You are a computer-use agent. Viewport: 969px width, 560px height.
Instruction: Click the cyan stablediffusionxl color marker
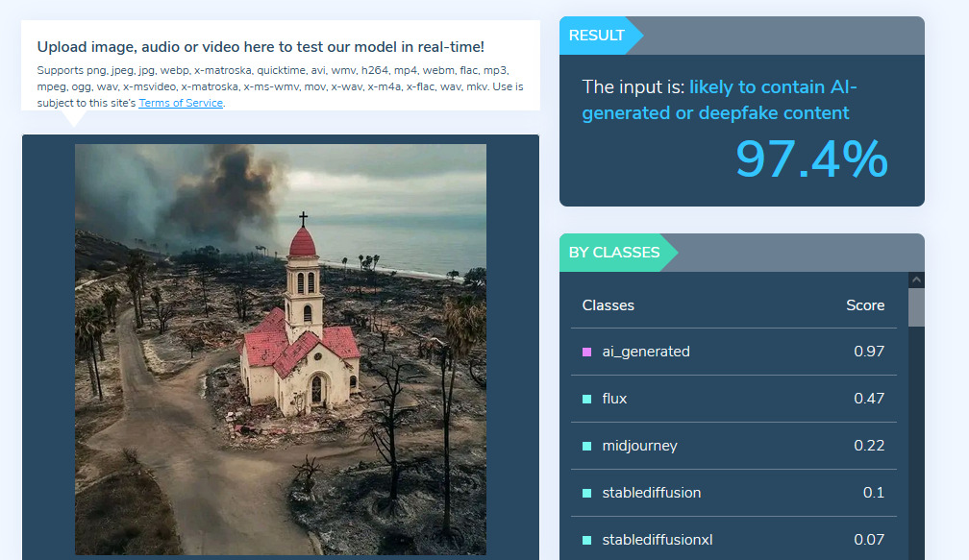coord(587,540)
